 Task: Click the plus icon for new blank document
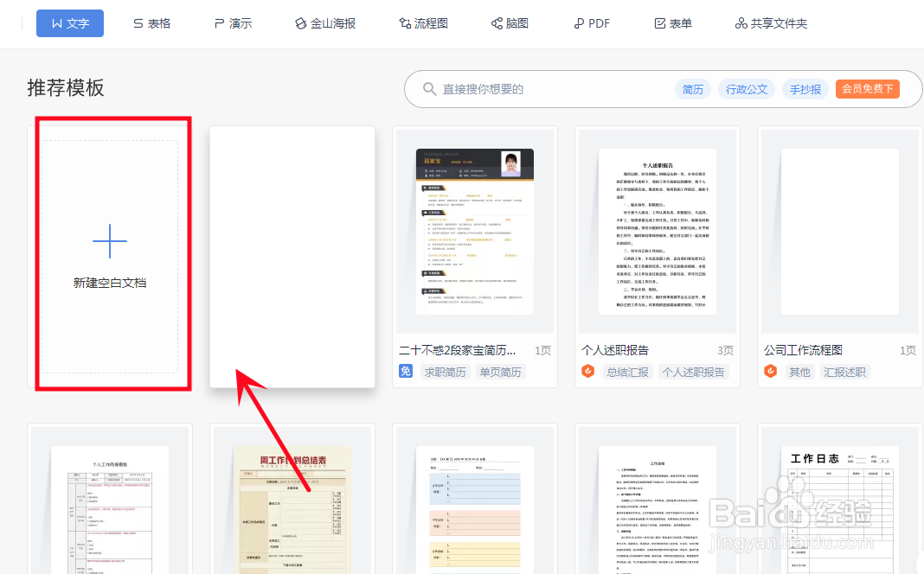pos(110,241)
